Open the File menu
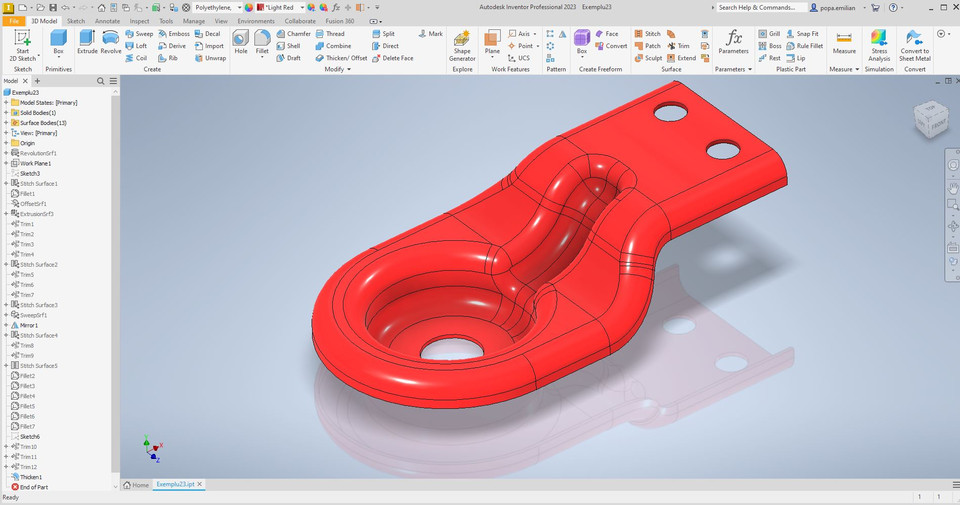Viewport: 960px width, 505px height. pyautogui.click(x=13, y=21)
